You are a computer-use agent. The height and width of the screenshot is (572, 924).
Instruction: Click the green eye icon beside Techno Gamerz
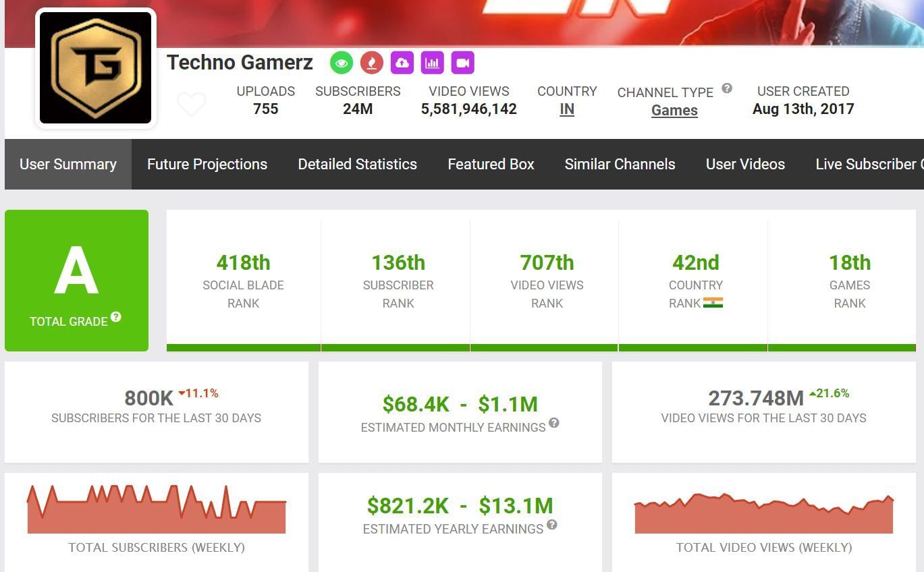pyautogui.click(x=342, y=63)
